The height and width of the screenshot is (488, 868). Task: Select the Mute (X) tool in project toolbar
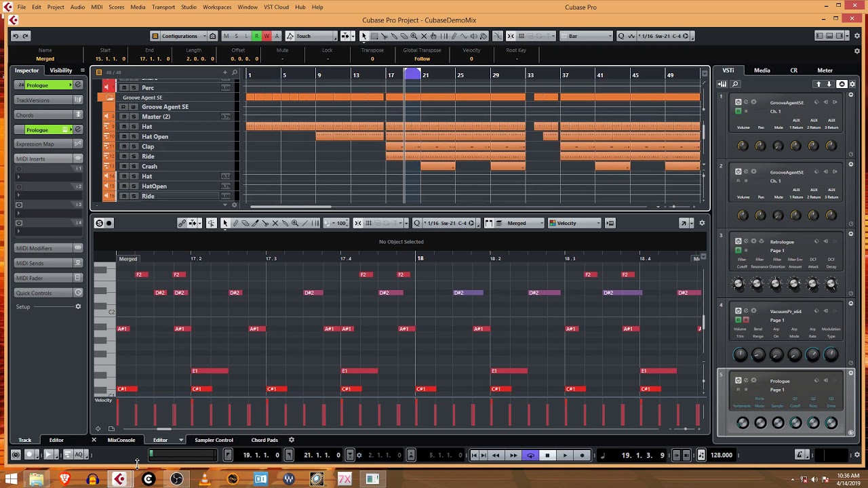click(x=425, y=36)
